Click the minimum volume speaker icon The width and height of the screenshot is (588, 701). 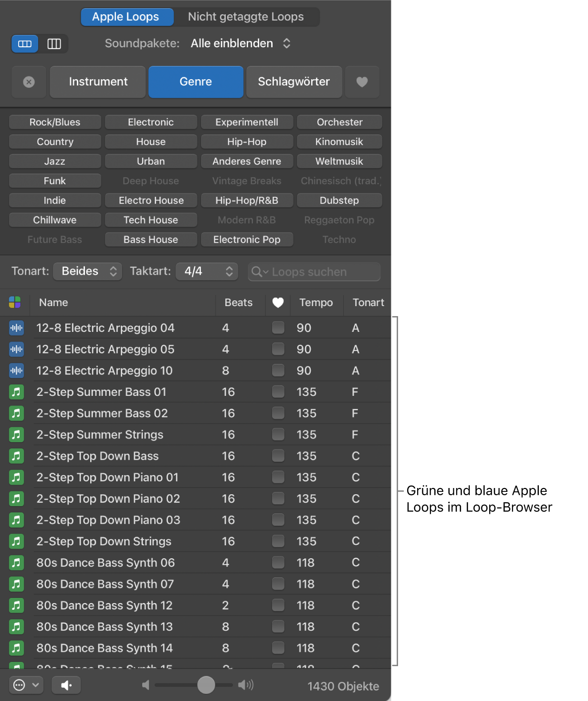[146, 685]
